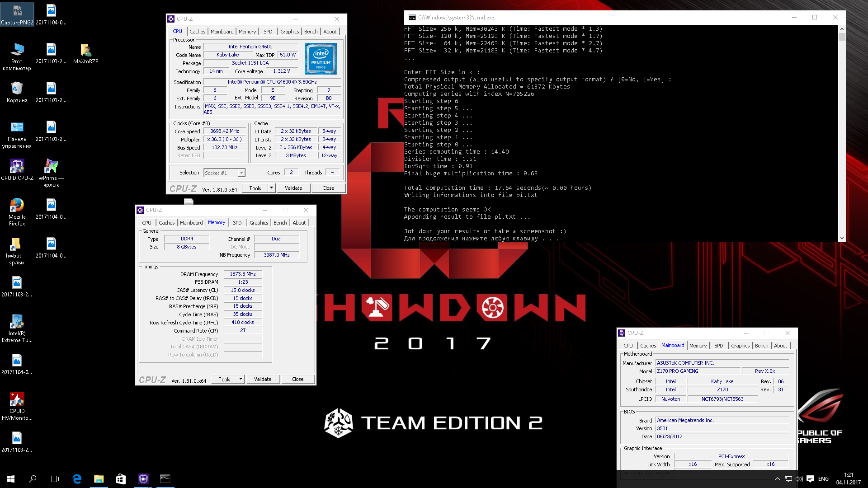Open Windows Start menu

[11, 479]
